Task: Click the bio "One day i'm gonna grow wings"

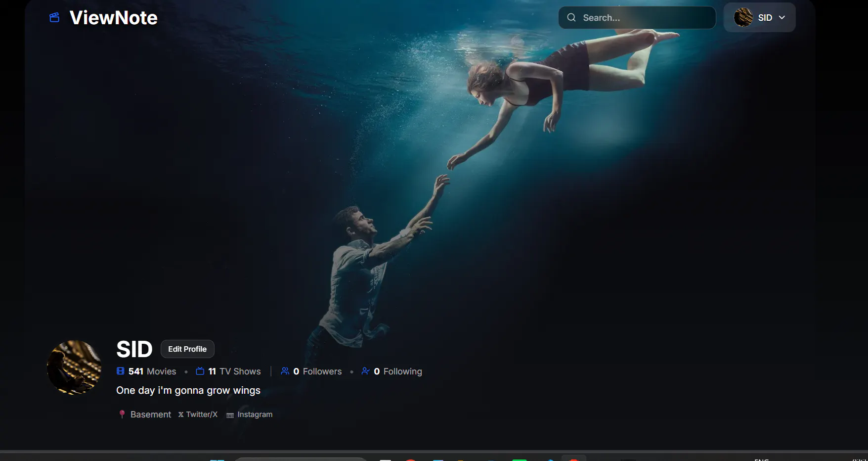Action: pyautogui.click(x=188, y=390)
